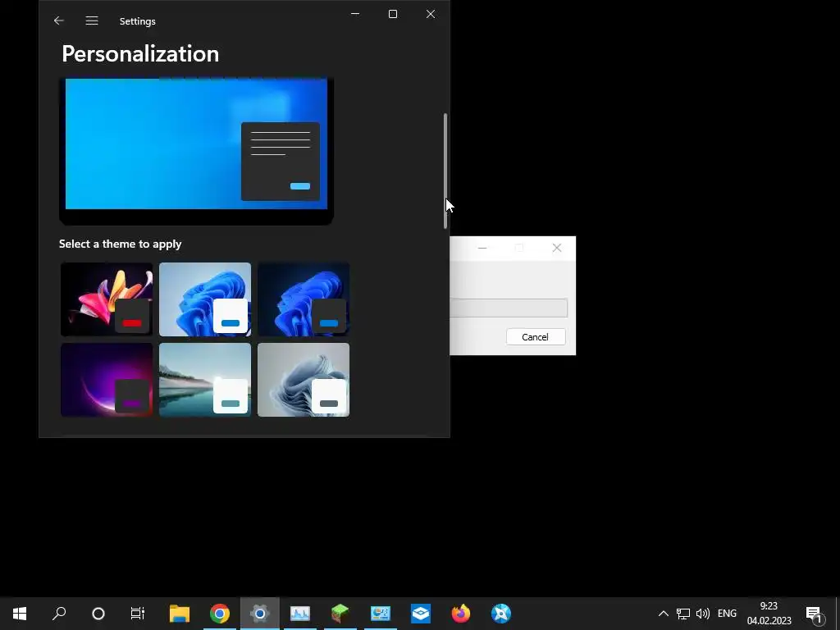Minimize the Settings window
This screenshot has height=630, width=840.
[x=355, y=15]
